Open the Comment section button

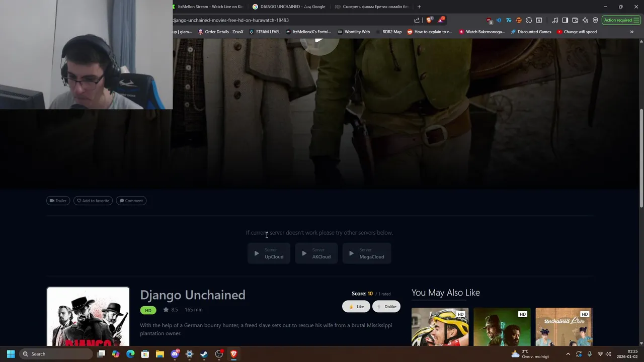(x=131, y=201)
